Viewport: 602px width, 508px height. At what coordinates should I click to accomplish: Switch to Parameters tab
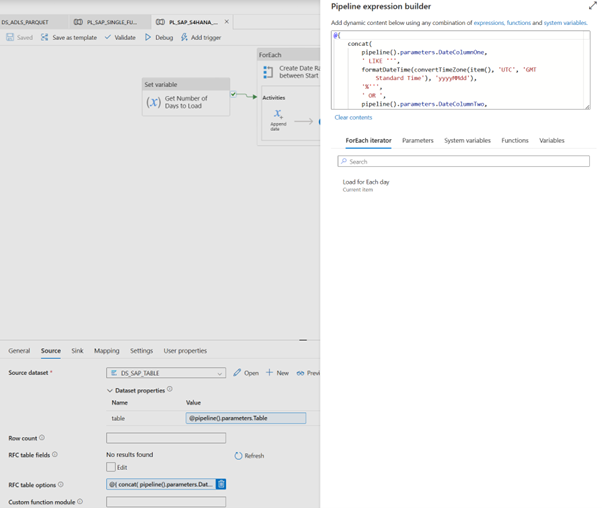pos(418,141)
